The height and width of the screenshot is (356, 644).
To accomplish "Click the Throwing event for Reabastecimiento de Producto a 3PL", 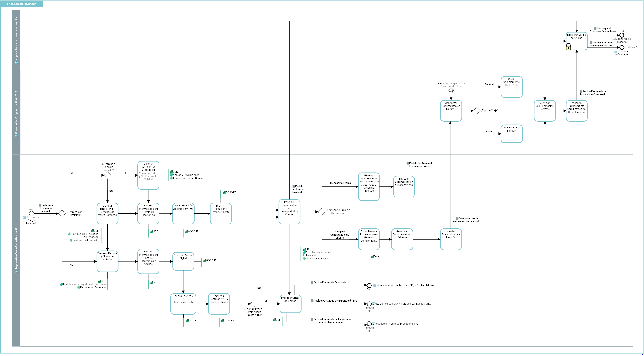I will (x=369, y=324).
